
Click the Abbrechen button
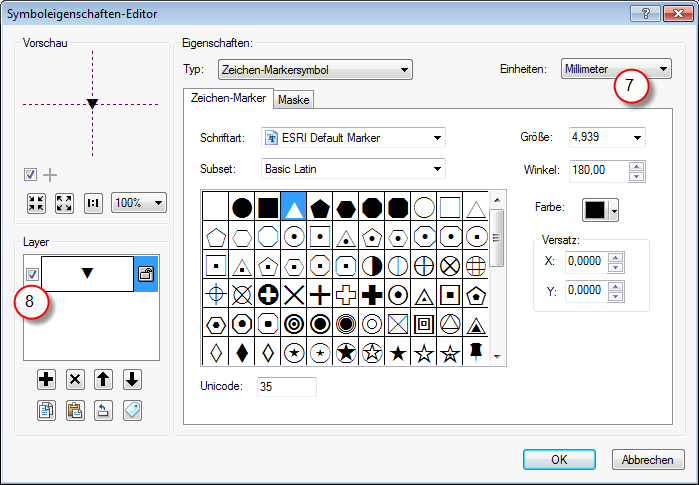point(647,459)
